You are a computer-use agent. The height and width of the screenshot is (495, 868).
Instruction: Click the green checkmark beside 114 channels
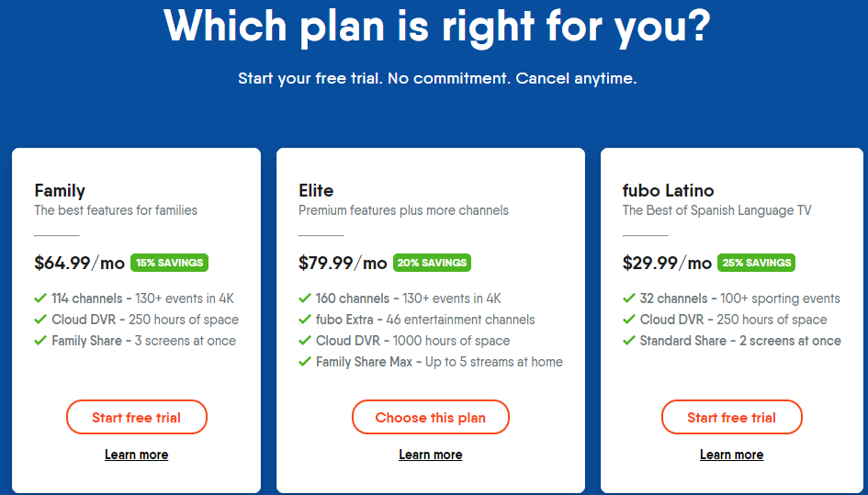tap(39, 298)
